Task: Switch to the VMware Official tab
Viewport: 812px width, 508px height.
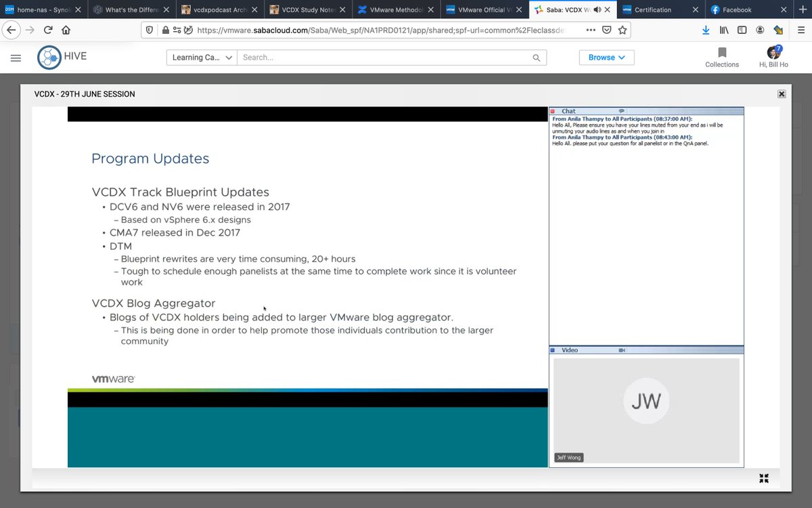Action: click(x=484, y=9)
